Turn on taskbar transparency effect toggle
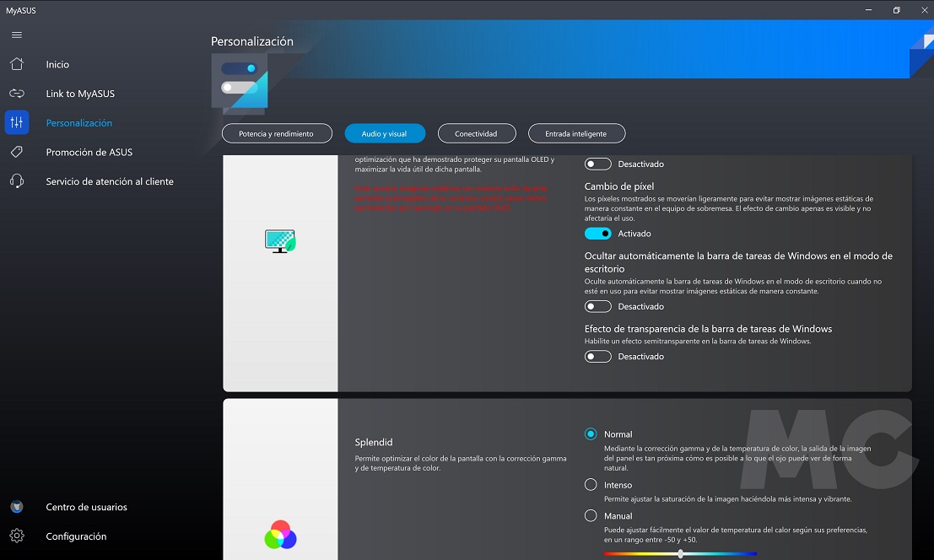 click(x=597, y=357)
